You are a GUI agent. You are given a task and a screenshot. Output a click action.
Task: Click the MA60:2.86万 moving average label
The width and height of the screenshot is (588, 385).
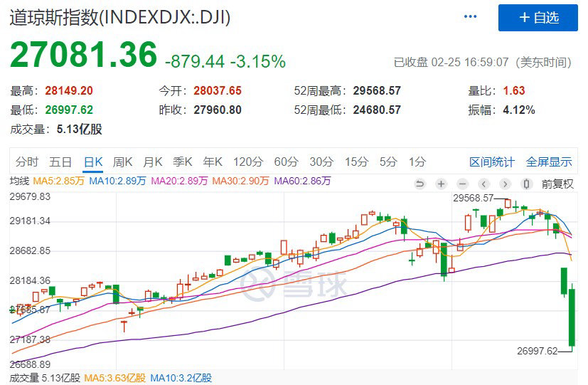(303, 181)
